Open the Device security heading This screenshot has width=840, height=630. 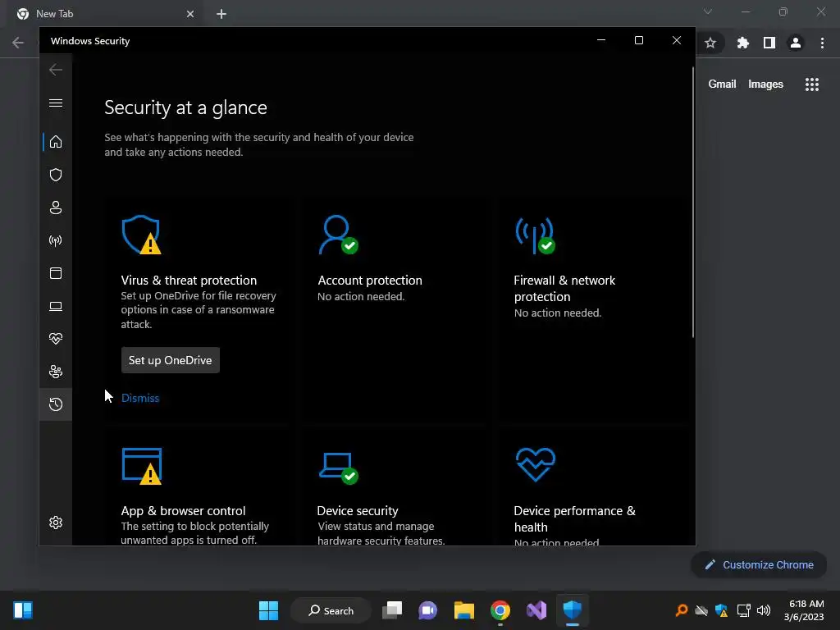click(358, 510)
